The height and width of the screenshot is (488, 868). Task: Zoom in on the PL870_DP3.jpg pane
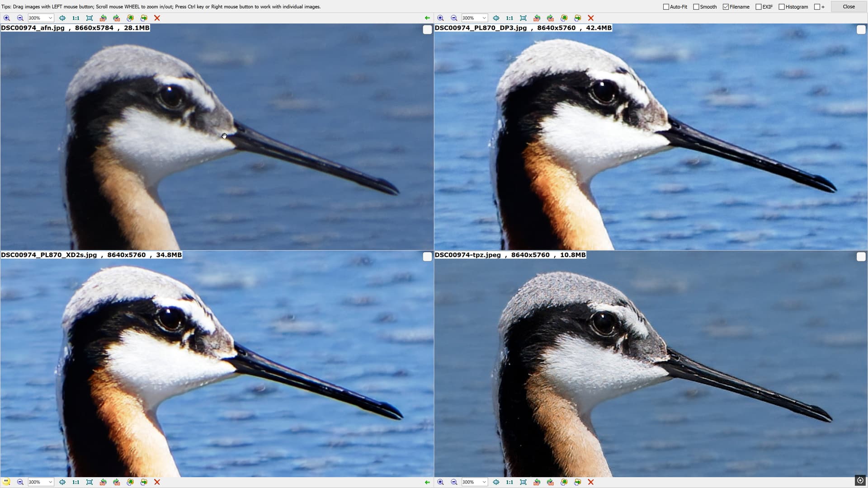coord(441,18)
